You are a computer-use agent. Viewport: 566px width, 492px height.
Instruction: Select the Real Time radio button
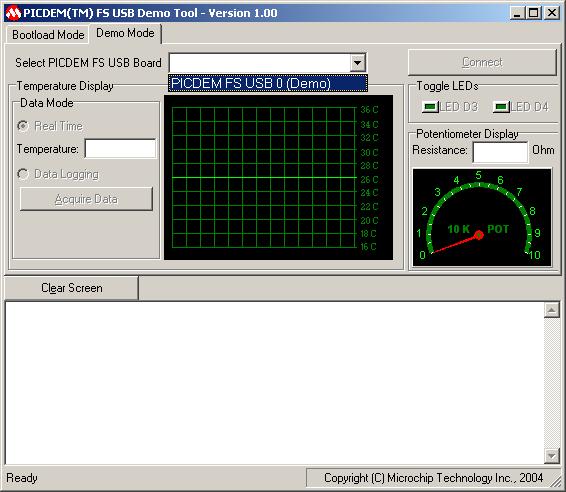click(23, 126)
